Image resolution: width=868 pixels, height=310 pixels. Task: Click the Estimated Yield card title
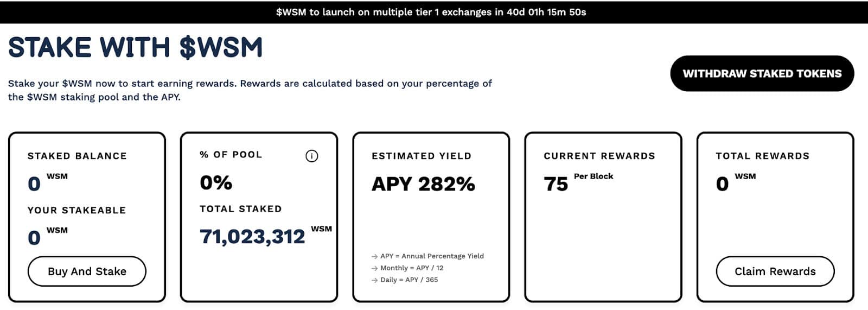tap(422, 156)
